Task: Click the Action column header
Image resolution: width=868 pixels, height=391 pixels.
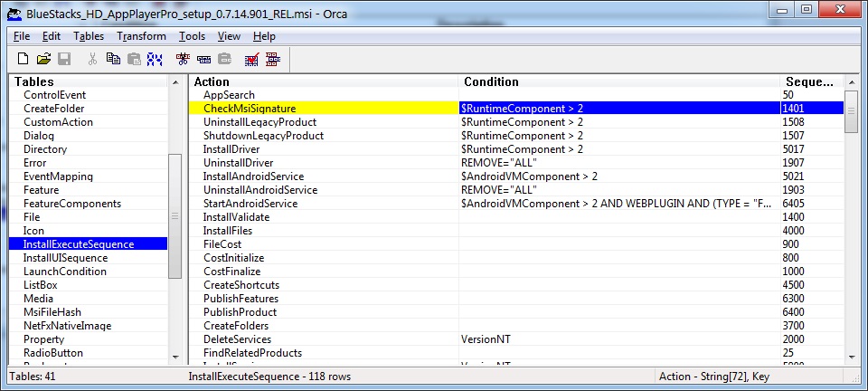Action: point(212,81)
